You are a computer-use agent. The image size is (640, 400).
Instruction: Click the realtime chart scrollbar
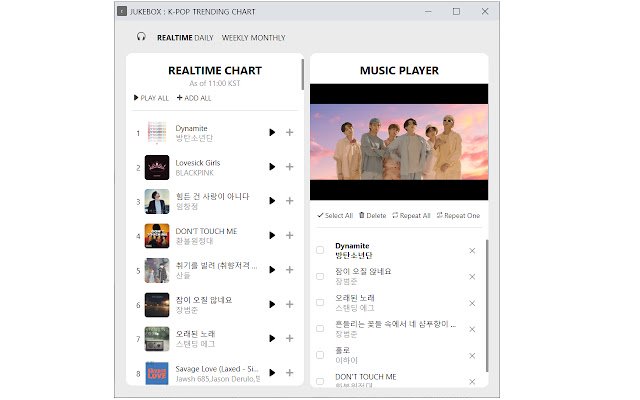point(302,75)
